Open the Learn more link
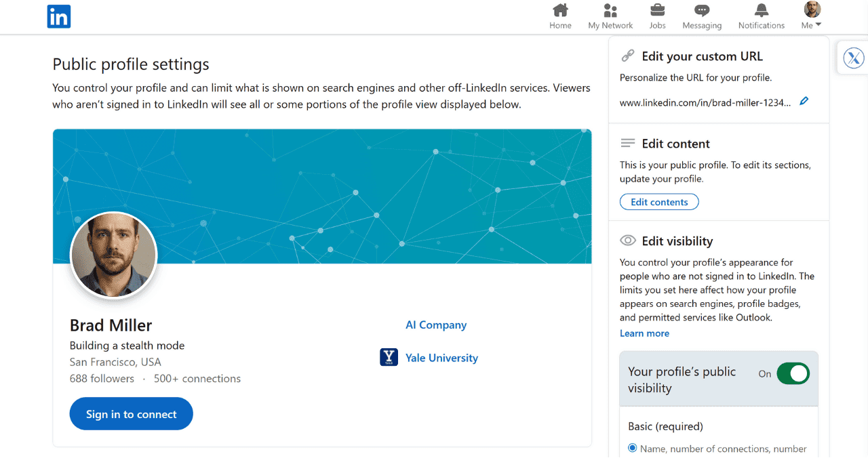Image resolution: width=868 pixels, height=458 pixels. (x=644, y=333)
